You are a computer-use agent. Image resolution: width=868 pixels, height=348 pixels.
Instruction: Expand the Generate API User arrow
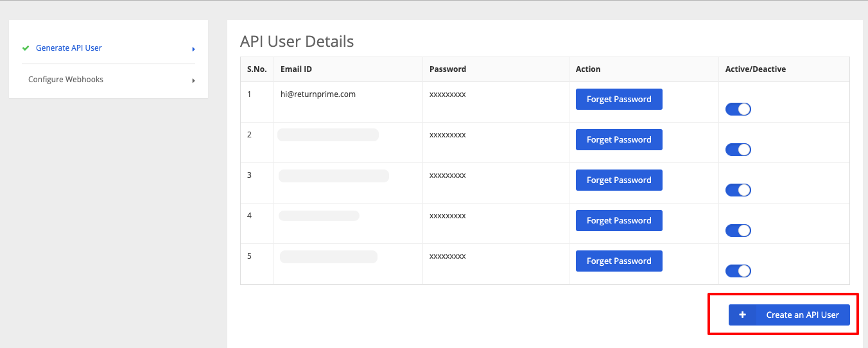click(193, 49)
